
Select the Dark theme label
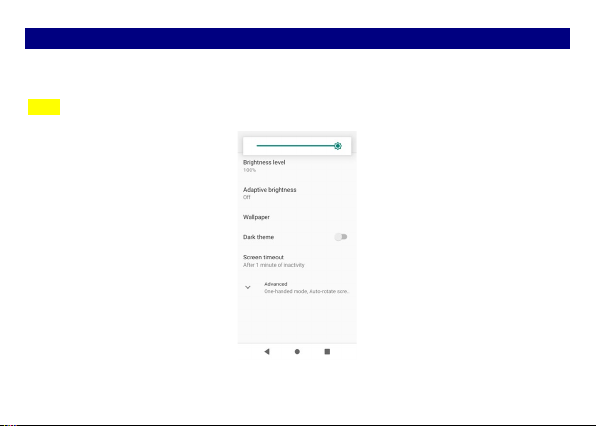[258, 237]
